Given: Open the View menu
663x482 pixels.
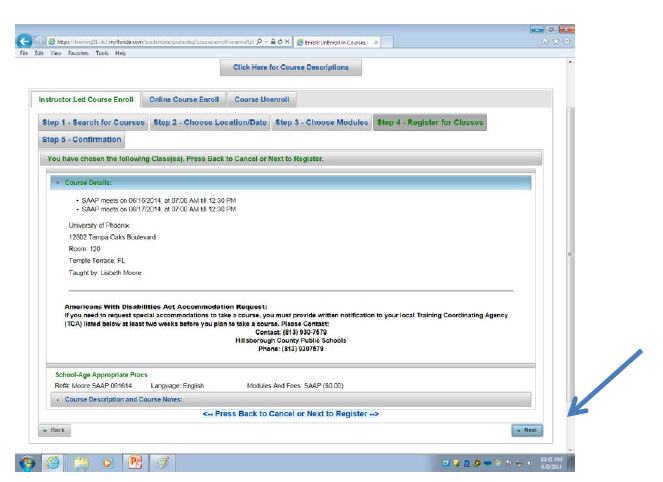Looking at the screenshot, I should [x=56, y=53].
